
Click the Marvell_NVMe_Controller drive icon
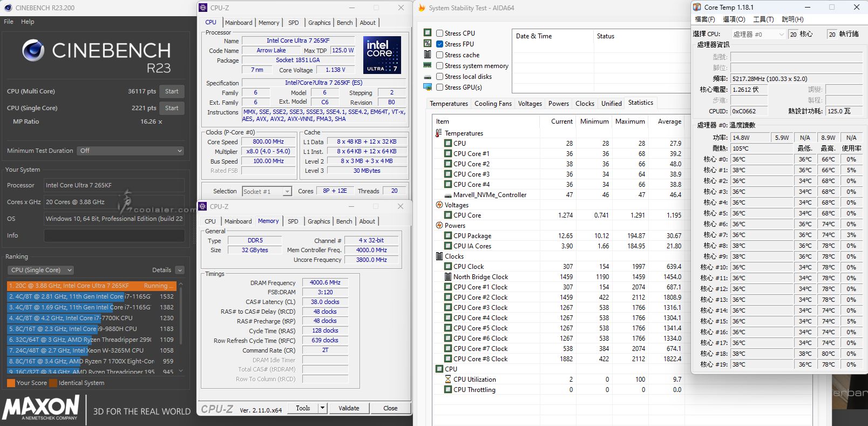tap(448, 195)
